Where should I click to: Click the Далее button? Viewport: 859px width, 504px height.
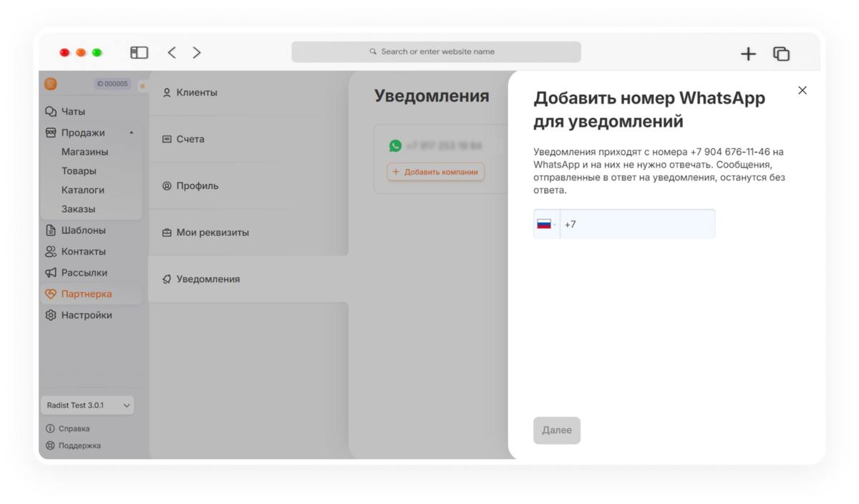(557, 430)
